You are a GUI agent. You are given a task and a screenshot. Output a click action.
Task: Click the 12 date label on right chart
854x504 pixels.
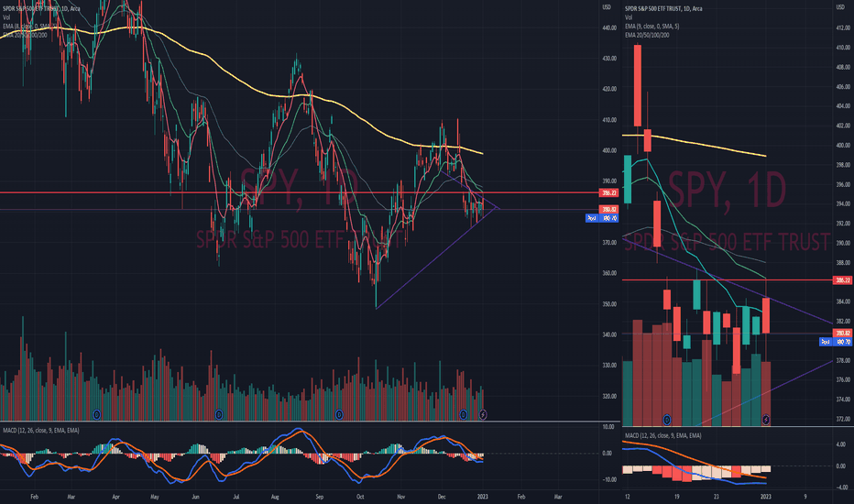(628, 497)
